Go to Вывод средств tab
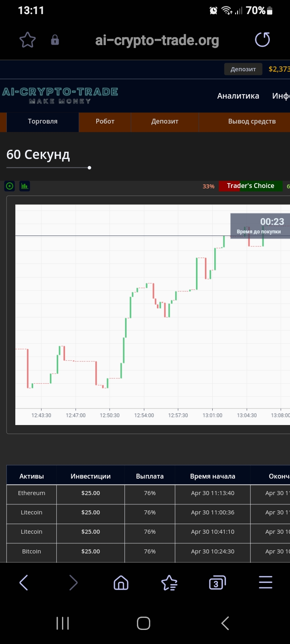The width and height of the screenshot is (290, 644). point(252,122)
